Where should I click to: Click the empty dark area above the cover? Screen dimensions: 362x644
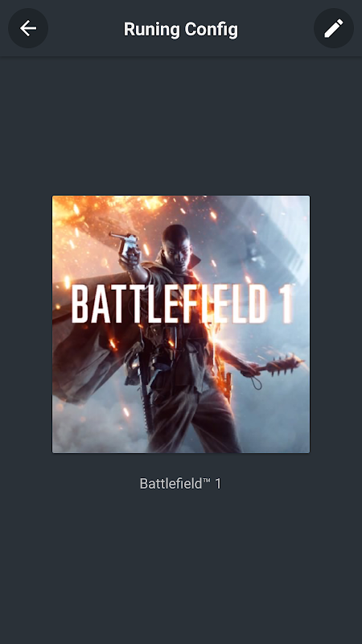181,126
